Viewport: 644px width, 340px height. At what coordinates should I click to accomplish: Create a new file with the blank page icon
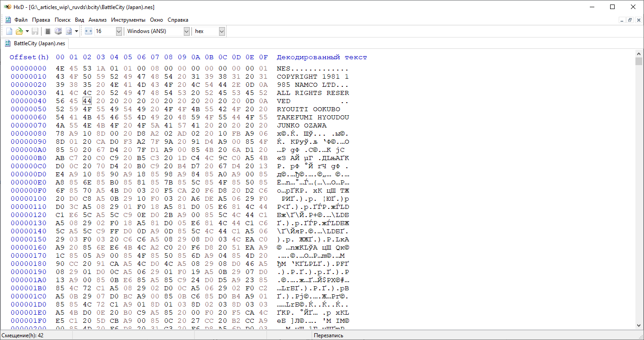[9, 31]
